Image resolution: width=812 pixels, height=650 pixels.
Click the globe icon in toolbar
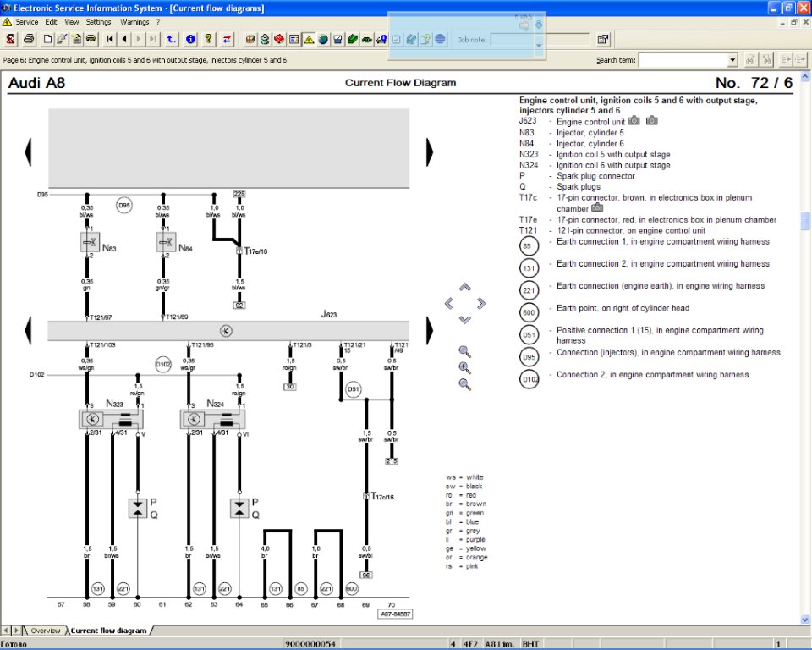tap(323, 39)
